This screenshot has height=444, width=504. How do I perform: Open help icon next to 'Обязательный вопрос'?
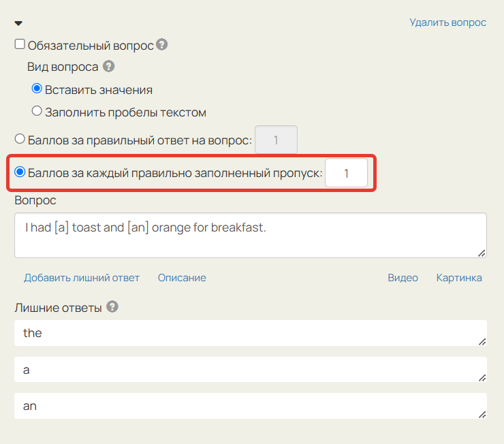161,44
